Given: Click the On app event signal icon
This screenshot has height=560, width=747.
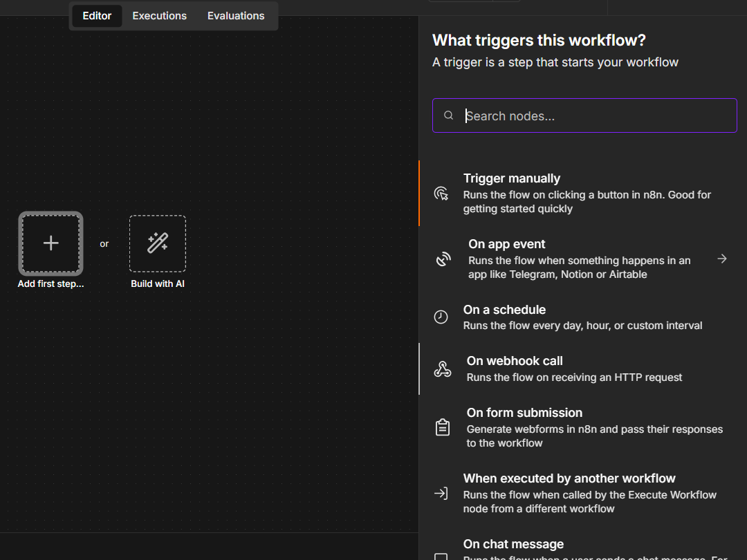Looking at the screenshot, I should pos(443,259).
